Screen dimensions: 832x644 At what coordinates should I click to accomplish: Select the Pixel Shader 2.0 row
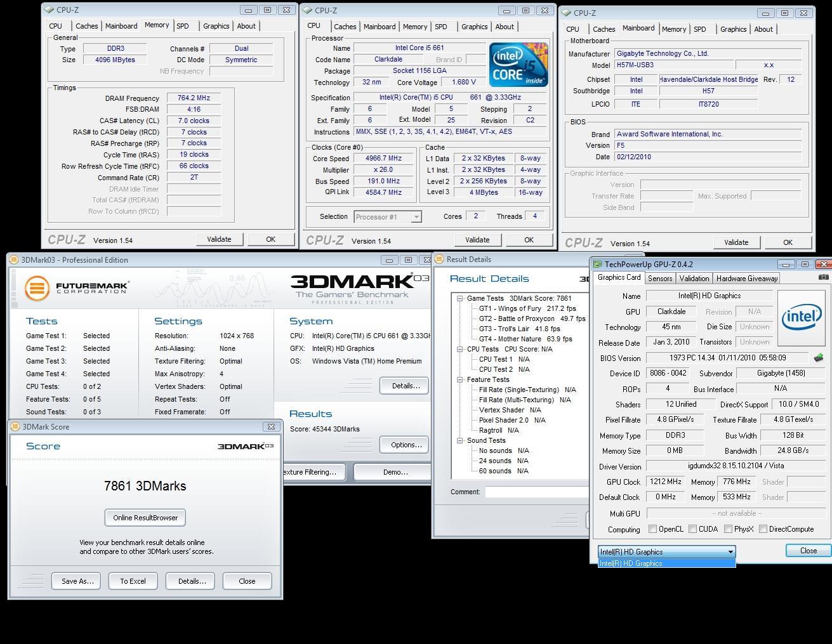click(x=512, y=420)
